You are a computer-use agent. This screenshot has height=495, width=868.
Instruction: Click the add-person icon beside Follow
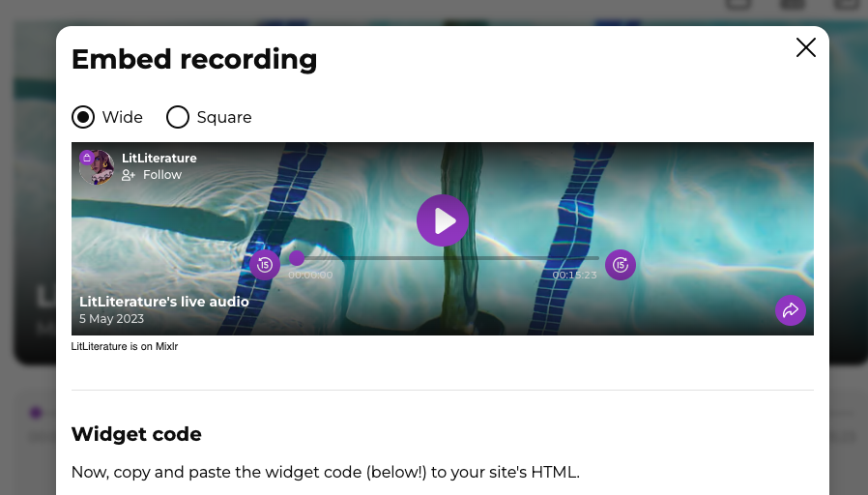click(x=129, y=175)
